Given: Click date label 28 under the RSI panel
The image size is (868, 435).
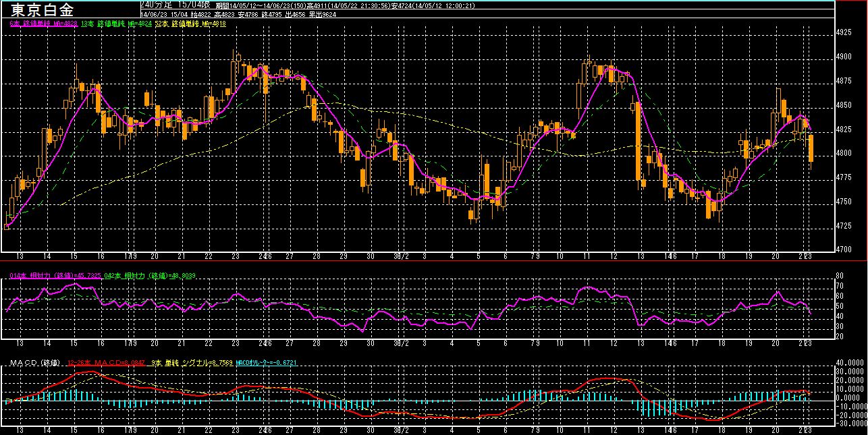Looking at the screenshot, I should click(x=315, y=343).
